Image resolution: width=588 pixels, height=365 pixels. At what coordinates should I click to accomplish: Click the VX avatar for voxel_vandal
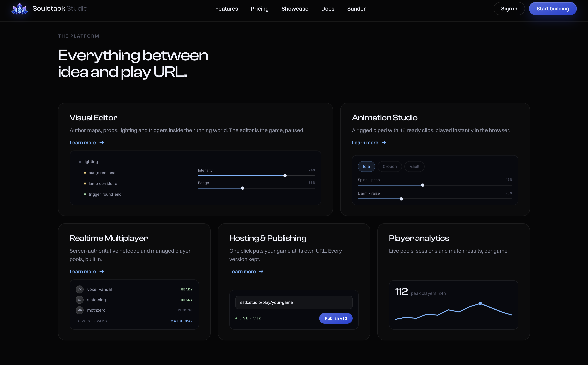point(79,289)
